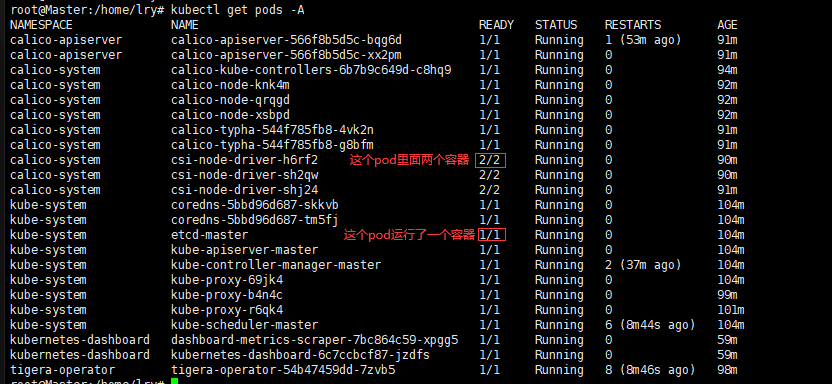
Task: Click the csi-node-driver-h6rf2 pod name
Action: [245, 160]
